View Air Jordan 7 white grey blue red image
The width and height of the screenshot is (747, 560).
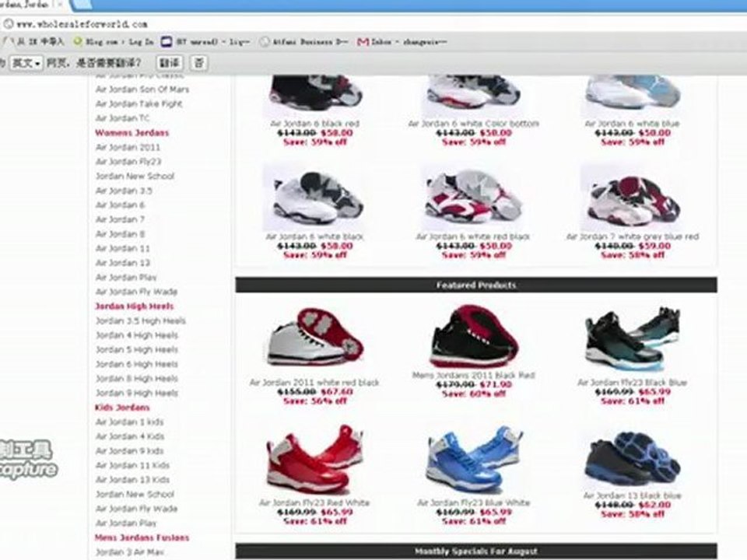(632, 198)
